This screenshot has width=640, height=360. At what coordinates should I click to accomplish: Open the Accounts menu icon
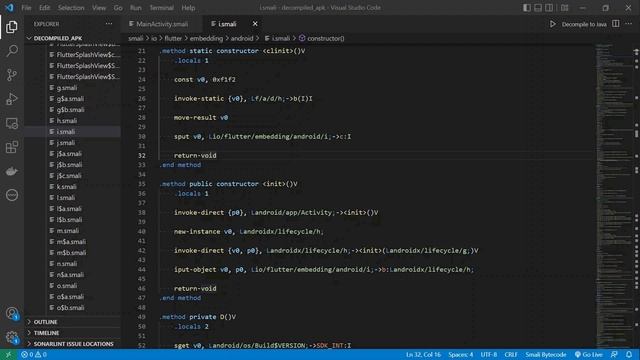12,313
